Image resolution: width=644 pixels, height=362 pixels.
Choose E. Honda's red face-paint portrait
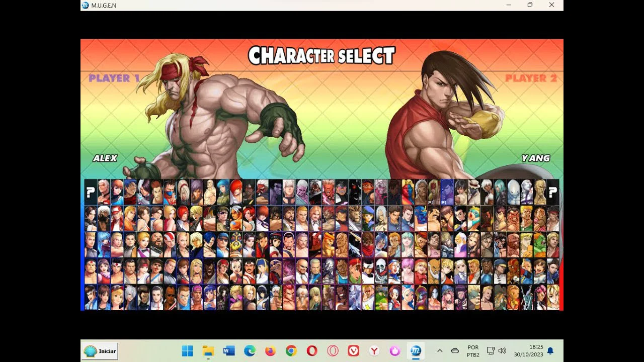513,219
